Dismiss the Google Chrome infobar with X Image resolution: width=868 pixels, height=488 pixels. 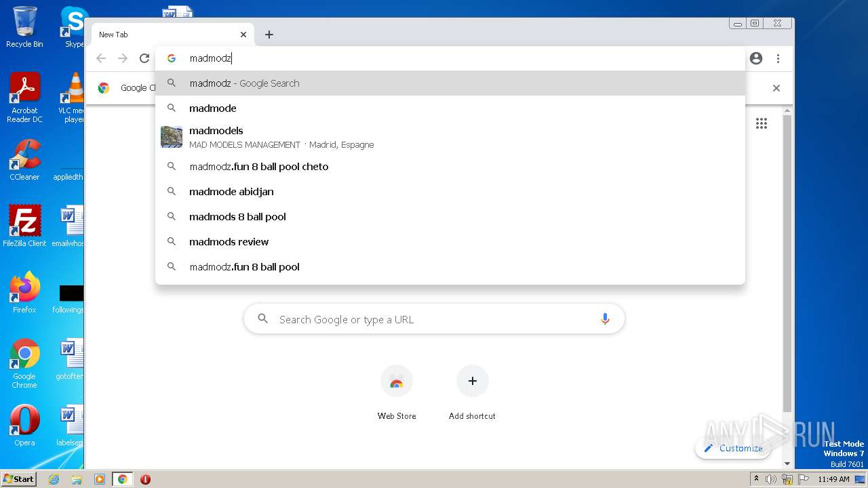click(776, 88)
